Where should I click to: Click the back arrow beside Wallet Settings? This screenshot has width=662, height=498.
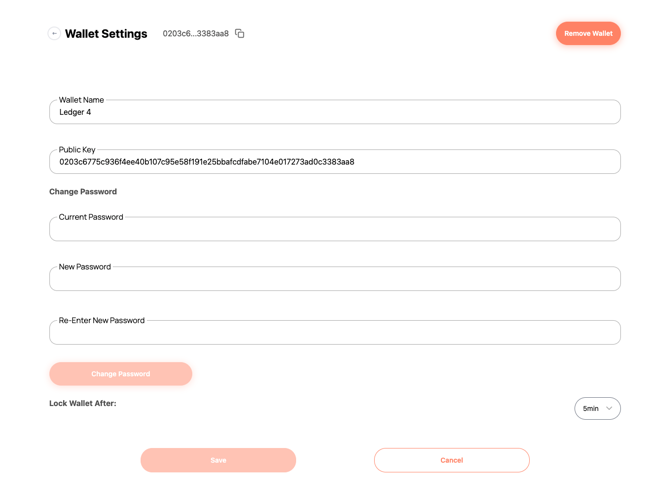click(x=54, y=34)
